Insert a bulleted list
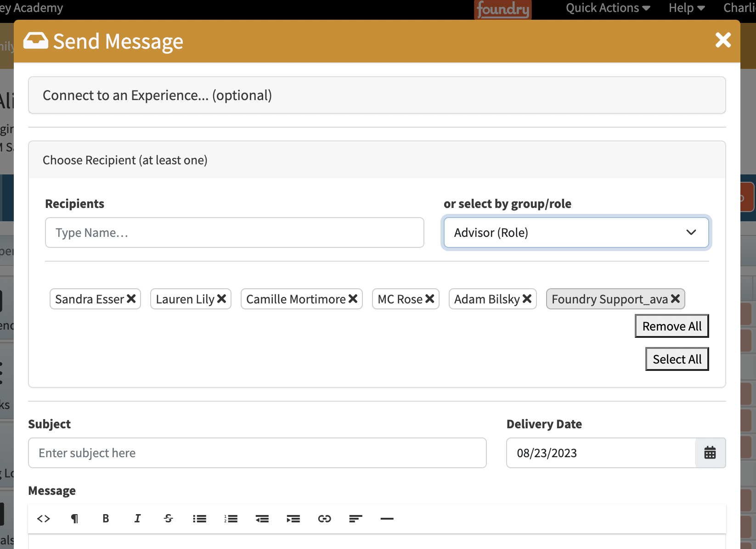The image size is (756, 549). (200, 519)
